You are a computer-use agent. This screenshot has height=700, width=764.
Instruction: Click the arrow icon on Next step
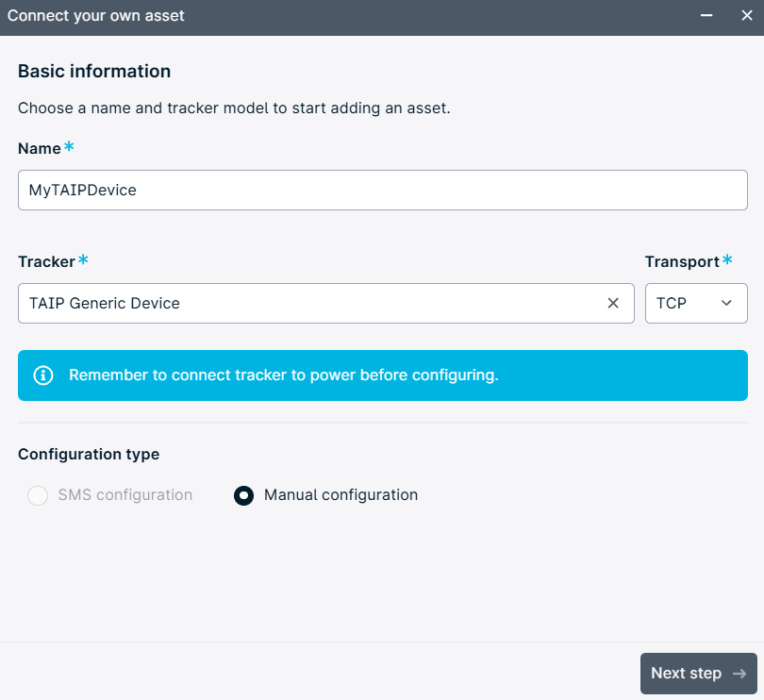coord(739,674)
